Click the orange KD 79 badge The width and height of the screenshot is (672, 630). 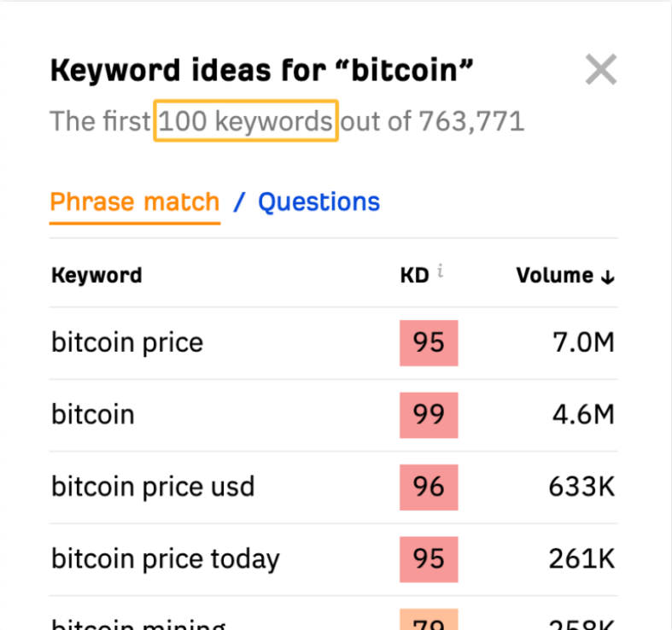[x=429, y=620]
